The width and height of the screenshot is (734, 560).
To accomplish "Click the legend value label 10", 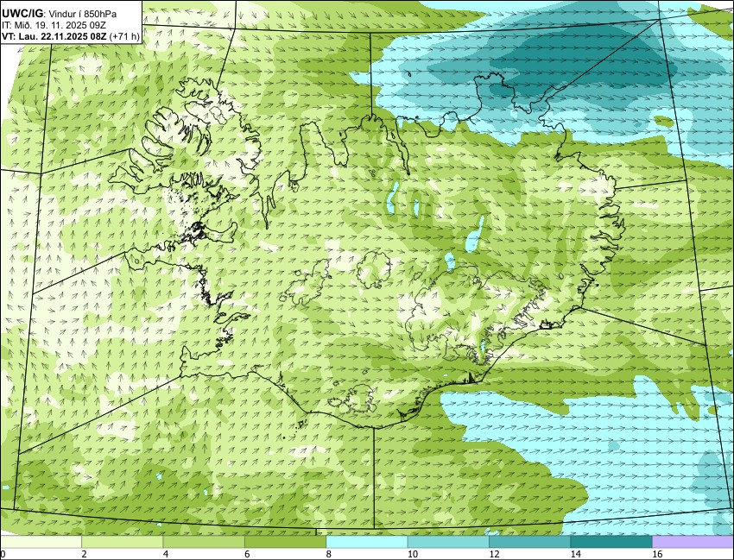I will (x=412, y=554).
